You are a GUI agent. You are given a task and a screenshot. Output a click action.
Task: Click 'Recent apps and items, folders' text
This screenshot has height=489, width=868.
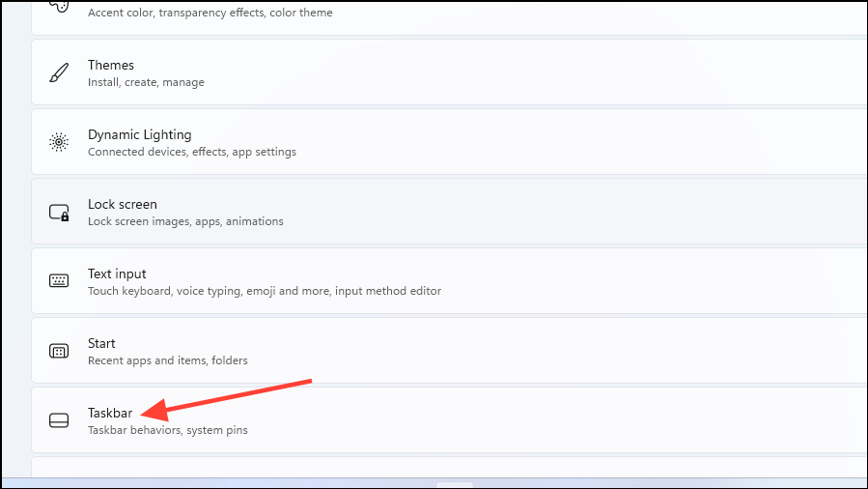(x=168, y=360)
